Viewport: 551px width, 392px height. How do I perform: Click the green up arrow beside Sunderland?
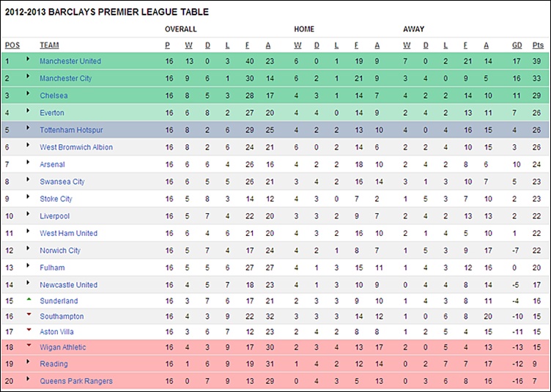tap(29, 299)
